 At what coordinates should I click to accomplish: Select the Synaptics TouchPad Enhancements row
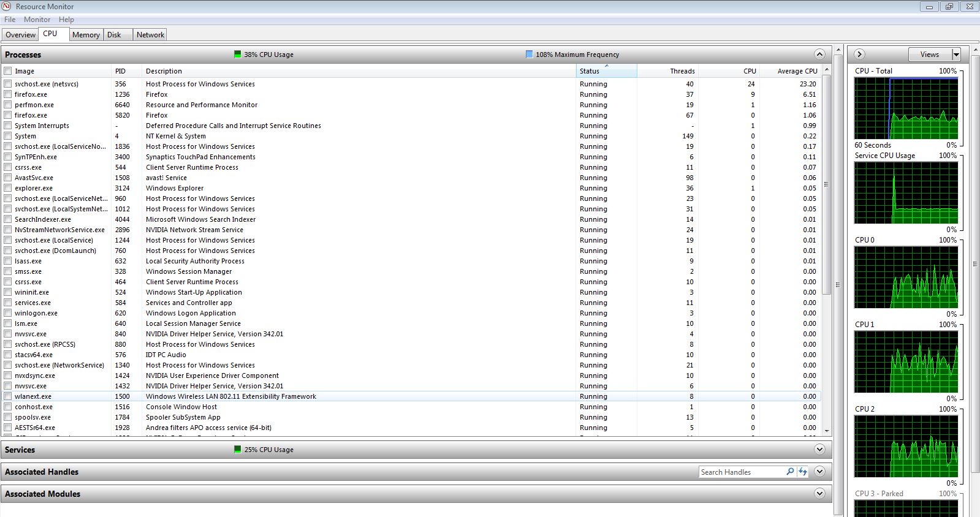[411, 157]
